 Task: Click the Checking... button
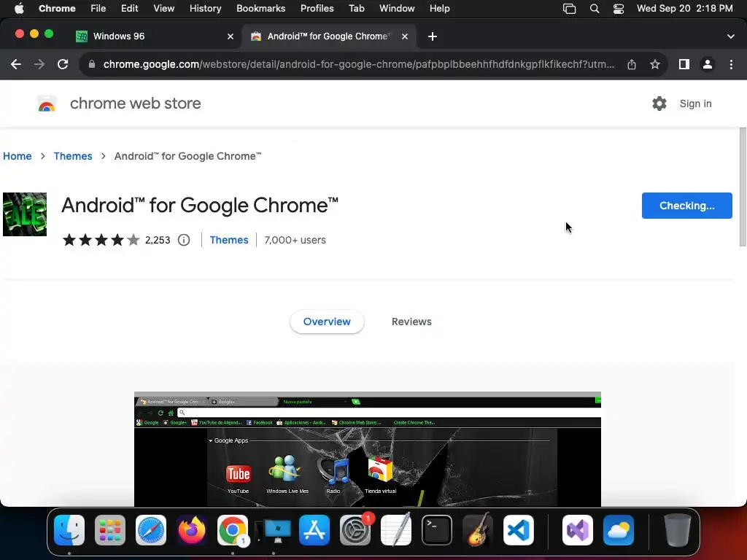(687, 206)
